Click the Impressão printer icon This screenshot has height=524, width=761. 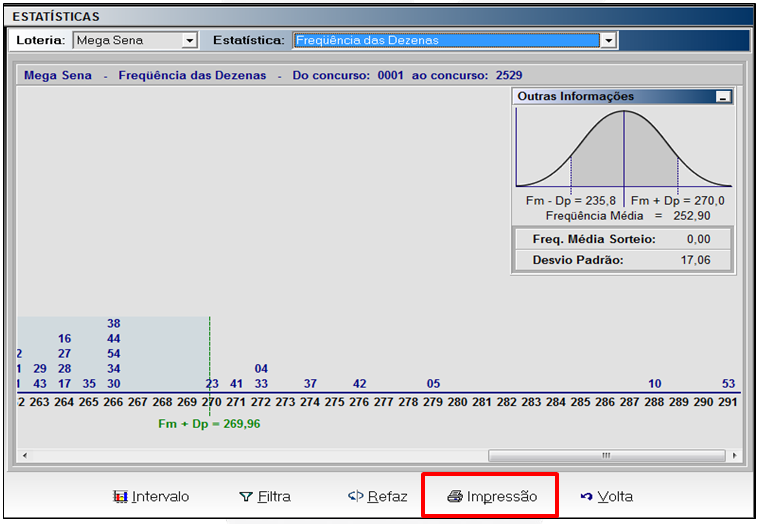point(455,496)
